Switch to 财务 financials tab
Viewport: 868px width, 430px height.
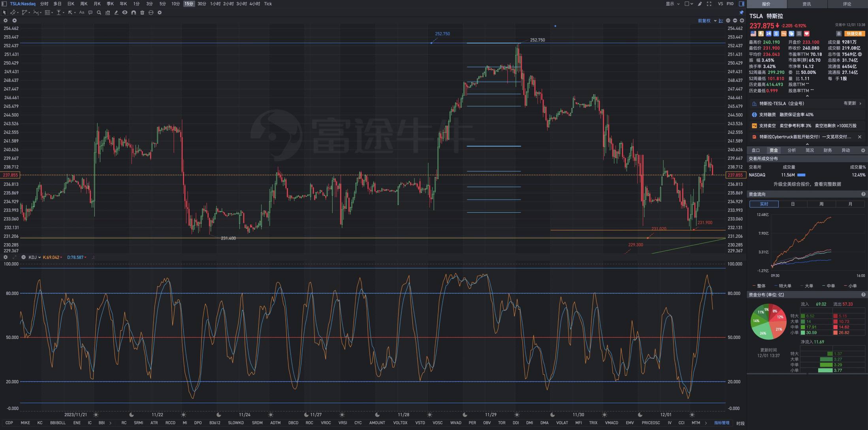pyautogui.click(x=827, y=150)
